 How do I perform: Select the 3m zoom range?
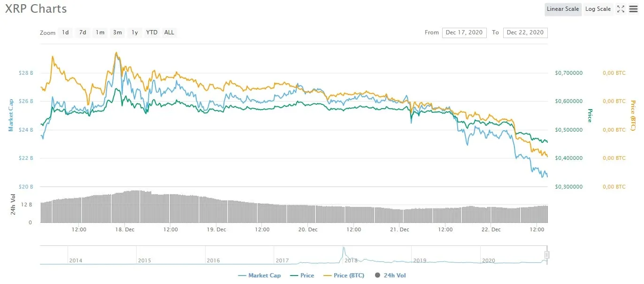[x=117, y=32]
